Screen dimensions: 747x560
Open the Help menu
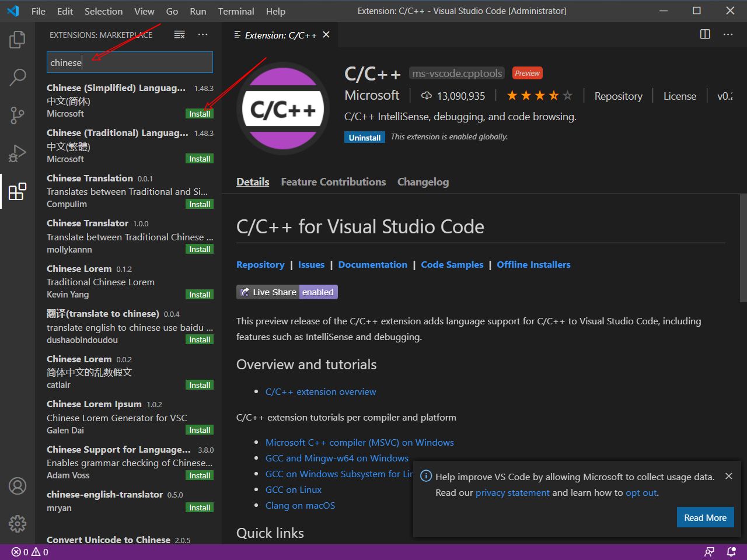[275, 11]
